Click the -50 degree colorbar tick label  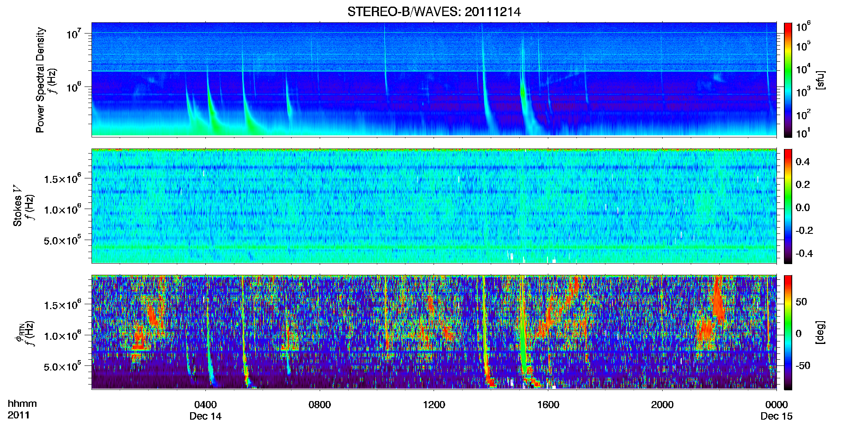click(x=803, y=365)
